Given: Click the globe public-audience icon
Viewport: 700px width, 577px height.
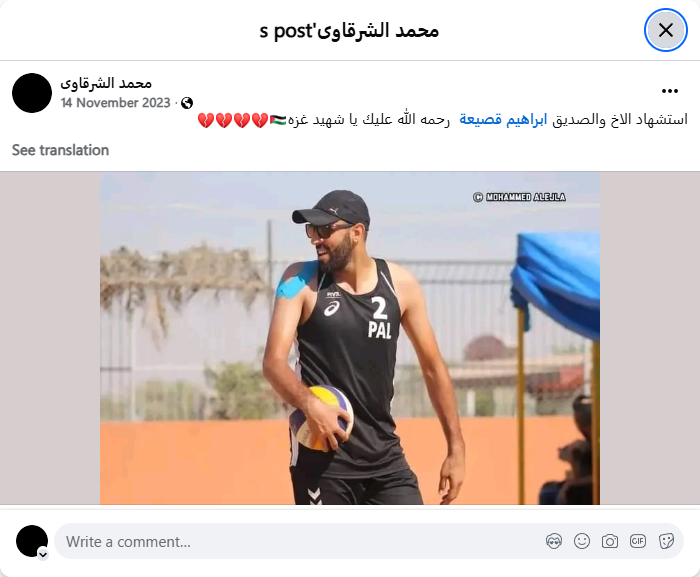Looking at the screenshot, I should tap(187, 103).
